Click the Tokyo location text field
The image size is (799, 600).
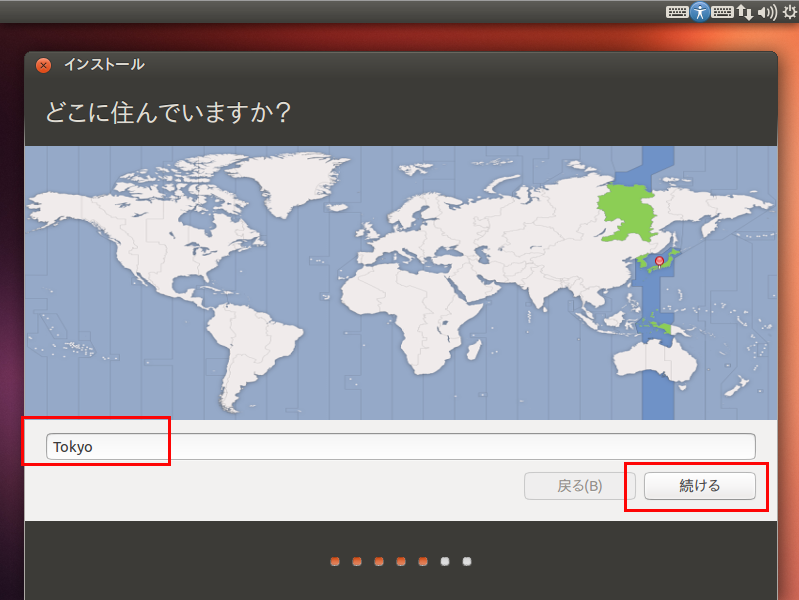(401, 447)
